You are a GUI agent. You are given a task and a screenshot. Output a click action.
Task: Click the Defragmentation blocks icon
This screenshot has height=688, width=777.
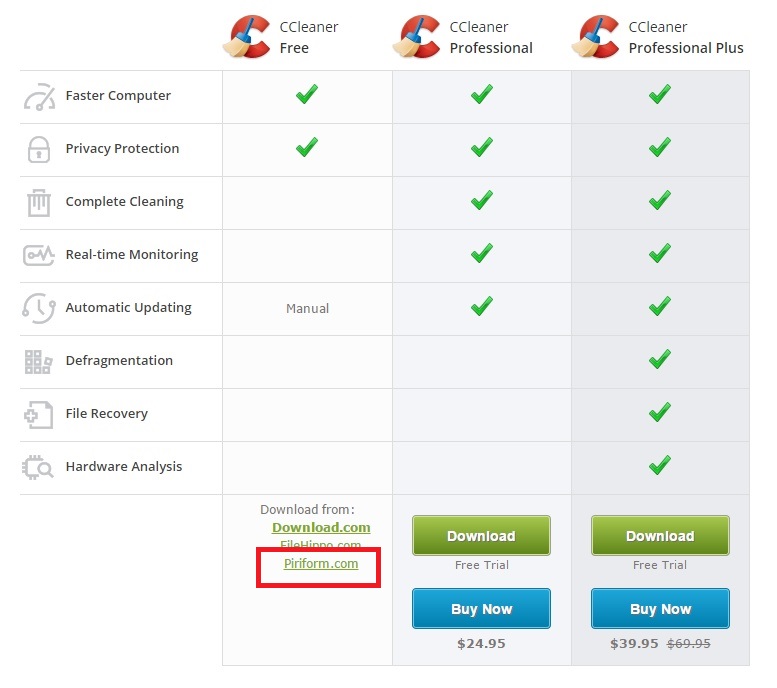coord(39,361)
